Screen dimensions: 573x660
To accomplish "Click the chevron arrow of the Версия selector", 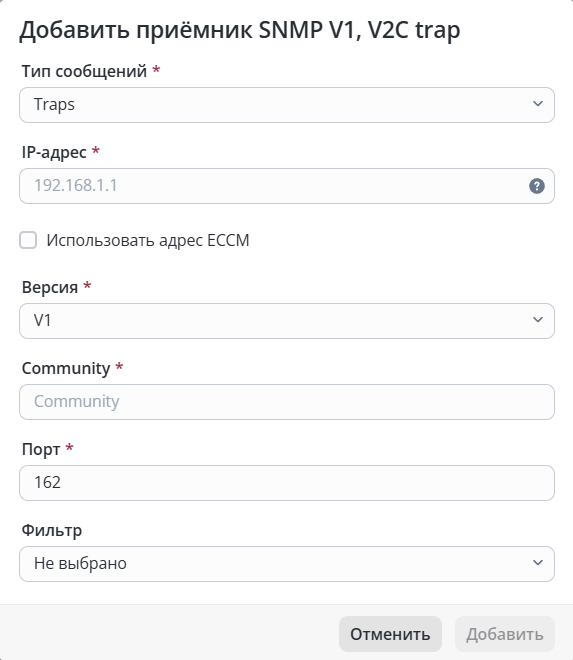I will click(538, 320).
